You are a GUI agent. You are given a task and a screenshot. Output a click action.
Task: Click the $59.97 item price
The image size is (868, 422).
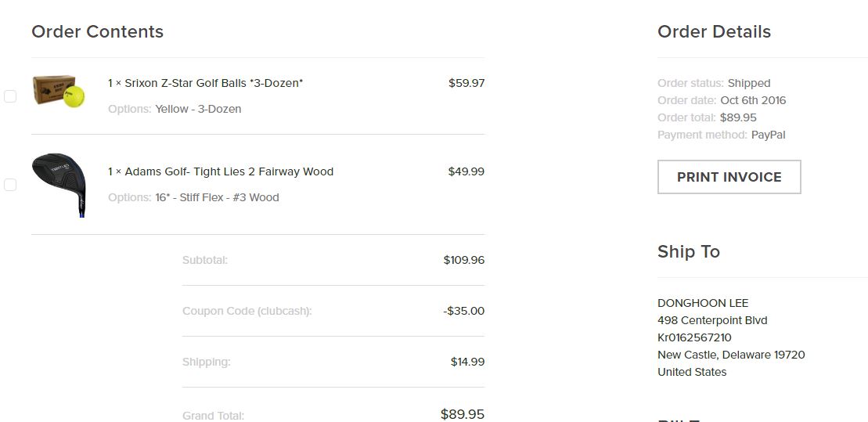pyautogui.click(x=466, y=83)
